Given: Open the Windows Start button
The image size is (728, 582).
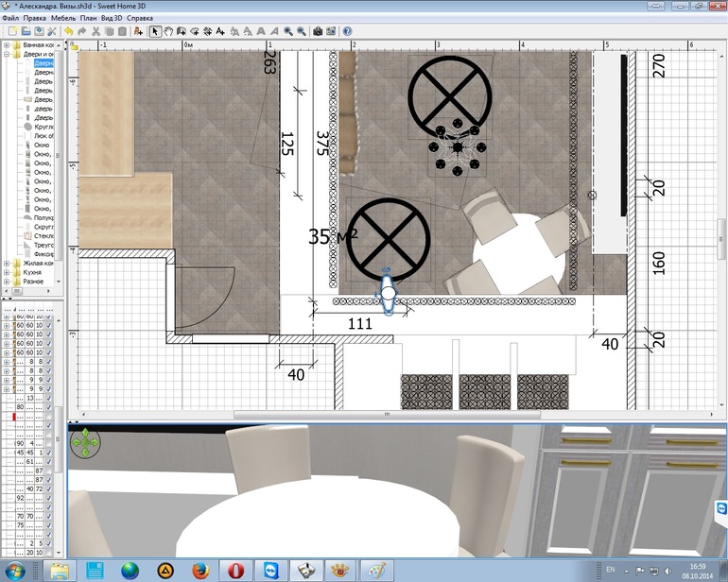Looking at the screenshot, I should (14, 571).
